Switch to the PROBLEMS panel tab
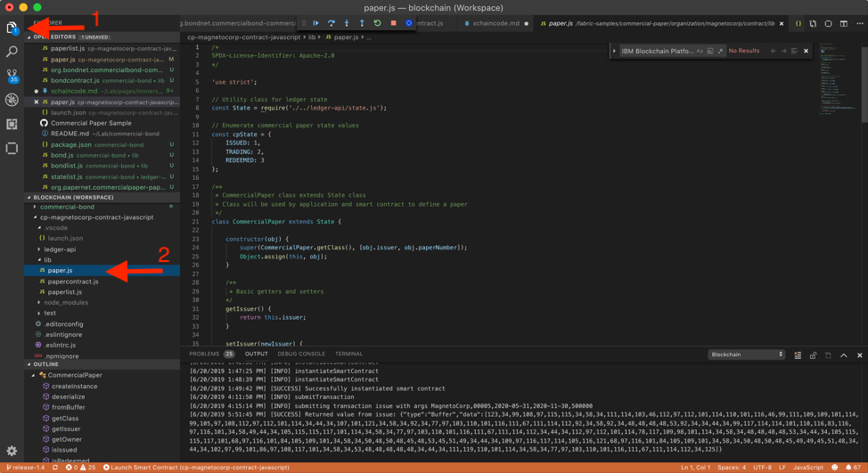 (x=204, y=354)
